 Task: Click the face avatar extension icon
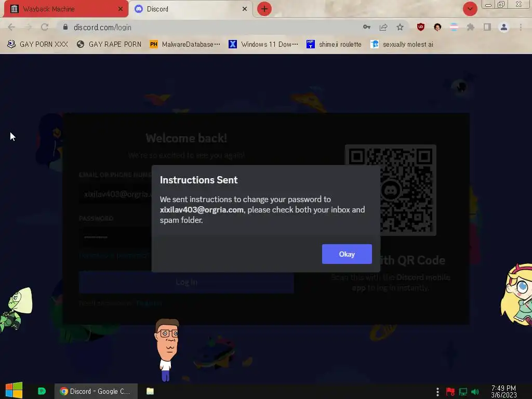pos(437,27)
